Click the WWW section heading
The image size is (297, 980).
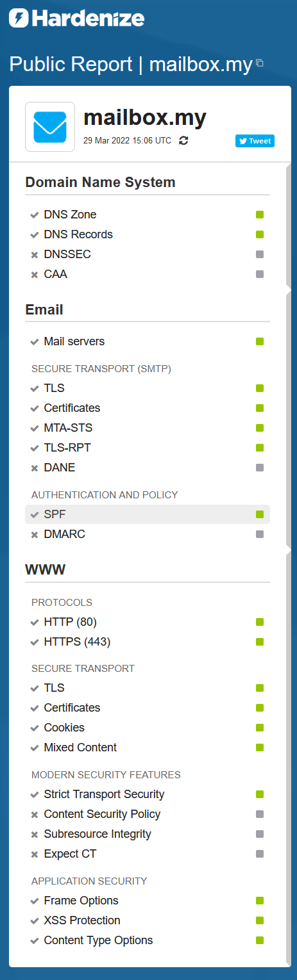pos(46,569)
